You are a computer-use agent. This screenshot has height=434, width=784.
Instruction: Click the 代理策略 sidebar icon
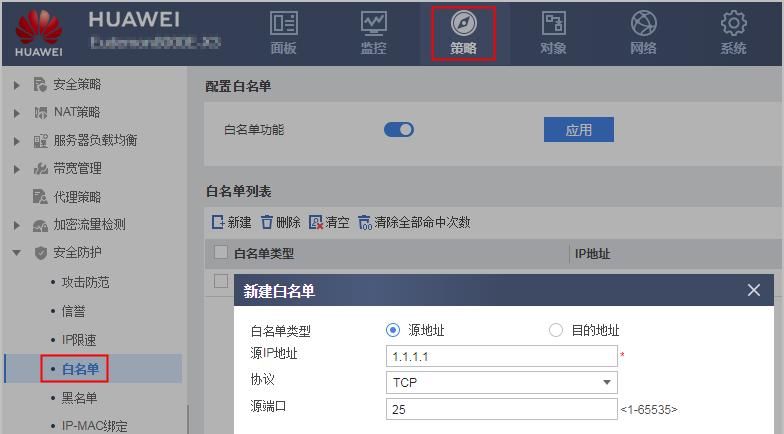tap(40, 196)
